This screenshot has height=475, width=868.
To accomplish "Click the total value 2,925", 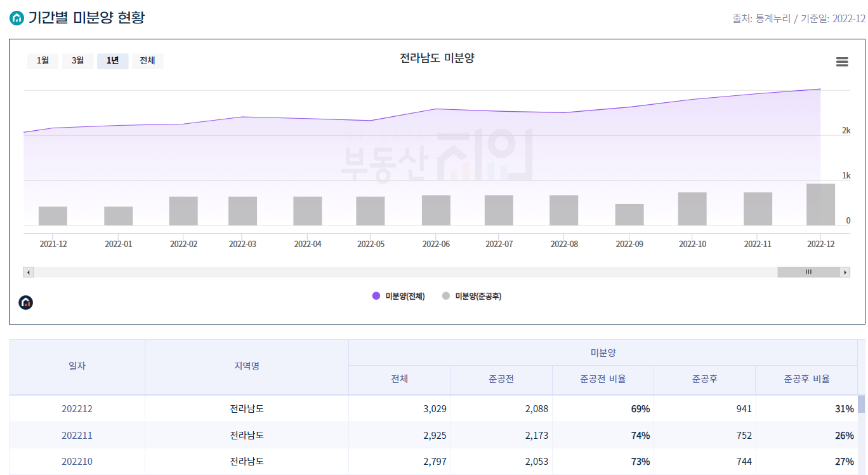I will pyautogui.click(x=435, y=436).
